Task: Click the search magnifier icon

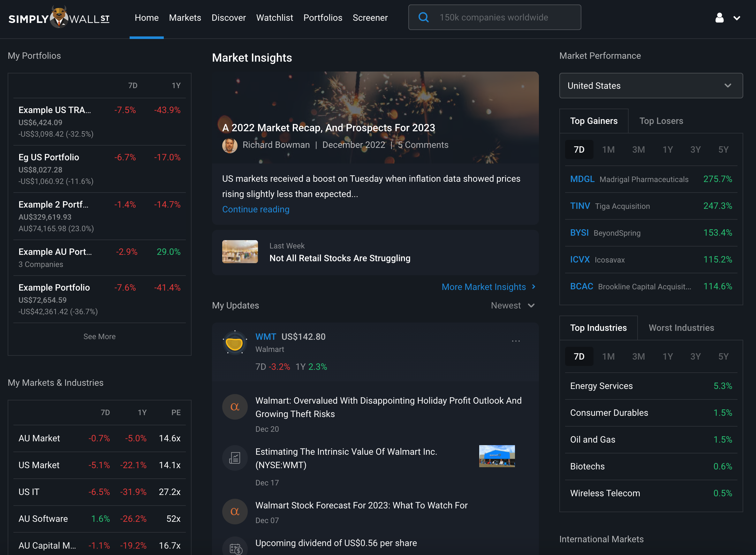Action: pyautogui.click(x=424, y=18)
